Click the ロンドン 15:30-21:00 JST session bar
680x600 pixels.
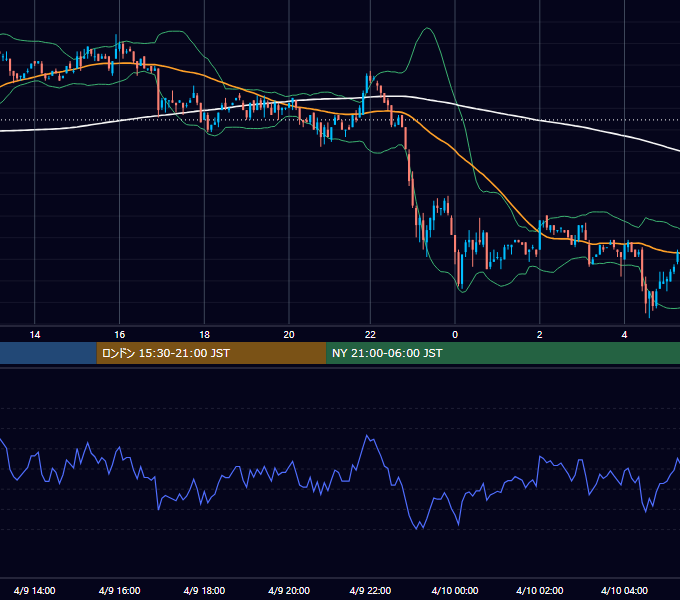211,353
